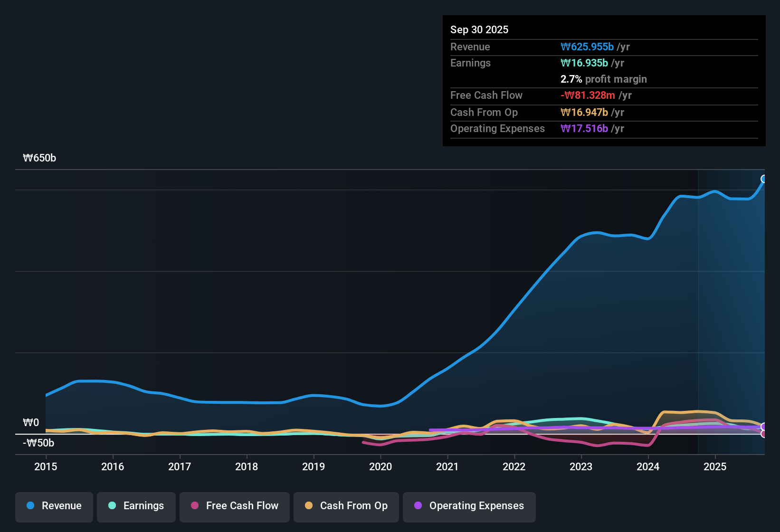This screenshot has height=532, width=780.
Task: Click the purple Operating Expenses legend dot
Action: [418, 506]
